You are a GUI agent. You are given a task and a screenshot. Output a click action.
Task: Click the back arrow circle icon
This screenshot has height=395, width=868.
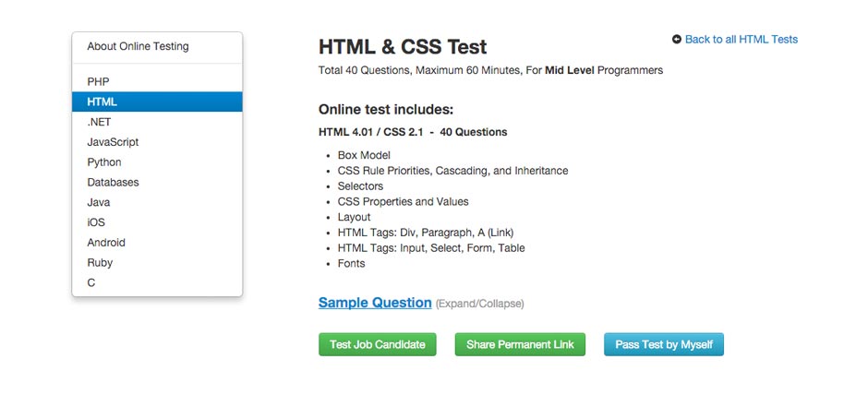[x=677, y=40]
